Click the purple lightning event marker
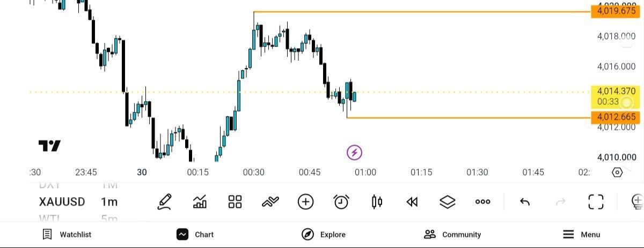 coord(354,153)
